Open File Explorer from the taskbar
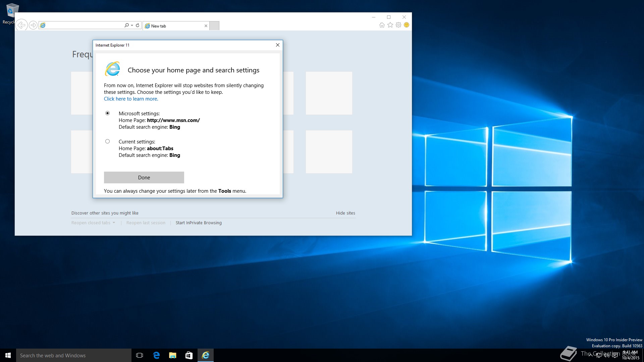 172,355
